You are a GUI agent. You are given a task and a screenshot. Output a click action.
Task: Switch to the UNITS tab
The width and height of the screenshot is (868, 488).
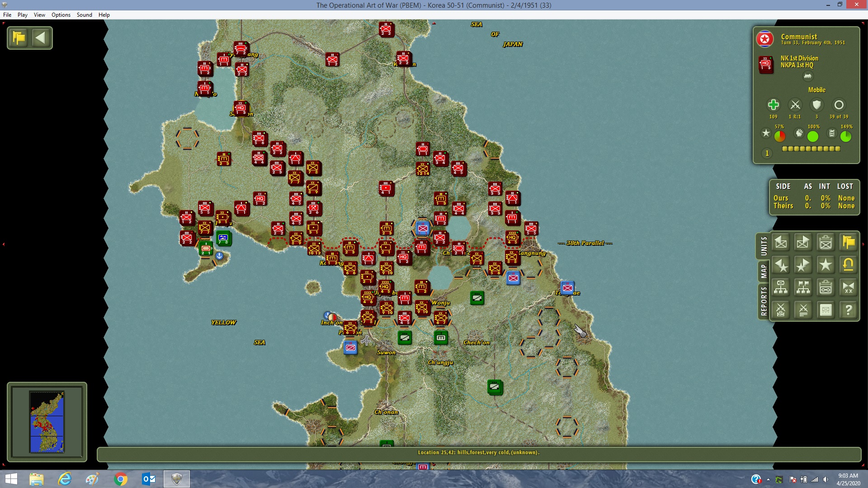[x=764, y=246]
